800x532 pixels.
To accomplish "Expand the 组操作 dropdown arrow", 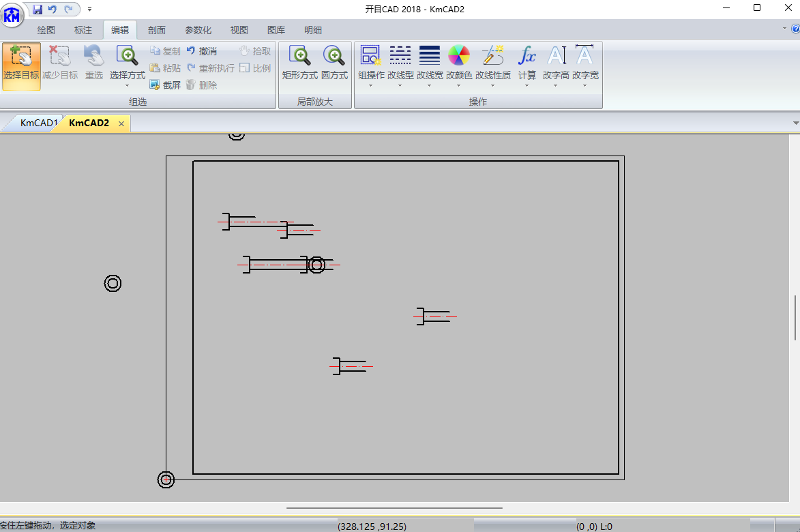I will tap(371, 86).
